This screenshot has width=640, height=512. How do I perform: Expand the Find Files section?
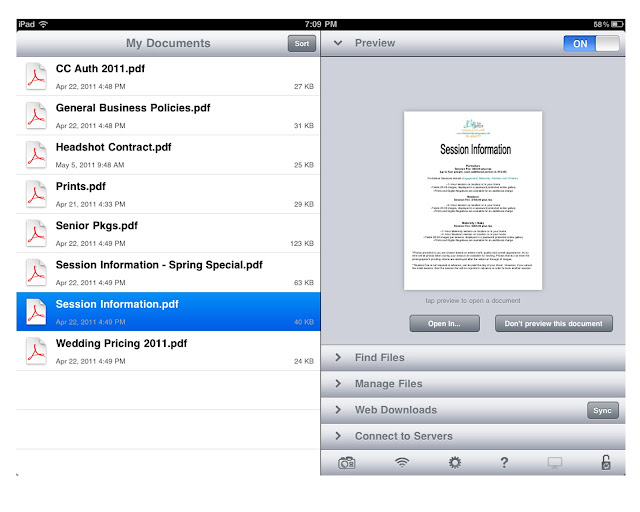(x=473, y=358)
